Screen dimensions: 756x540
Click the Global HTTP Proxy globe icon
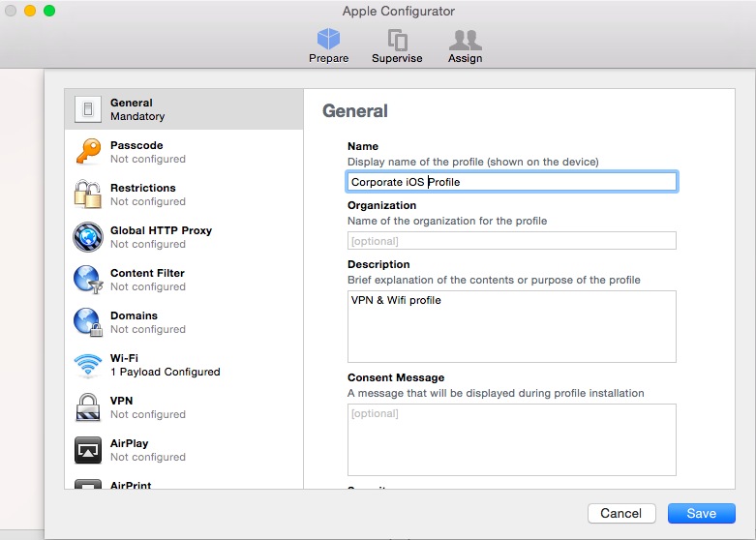pyautogui.click(x=88, y=237)
